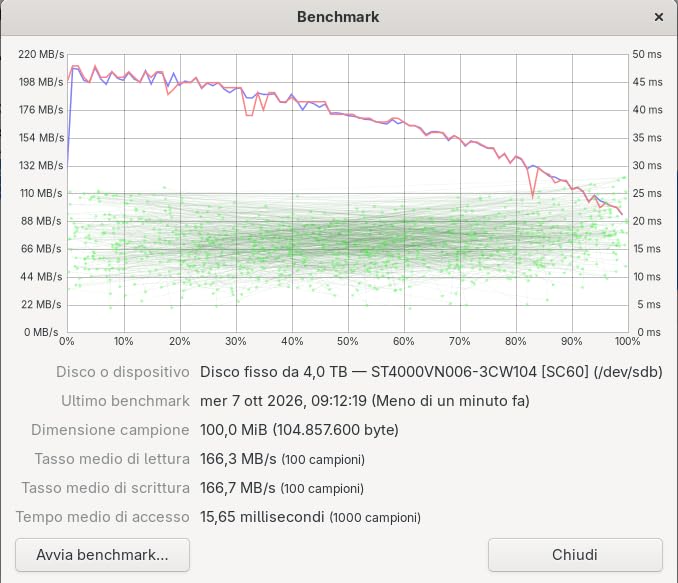
Task: Click the 100% x-axis label
Action: 627,342
